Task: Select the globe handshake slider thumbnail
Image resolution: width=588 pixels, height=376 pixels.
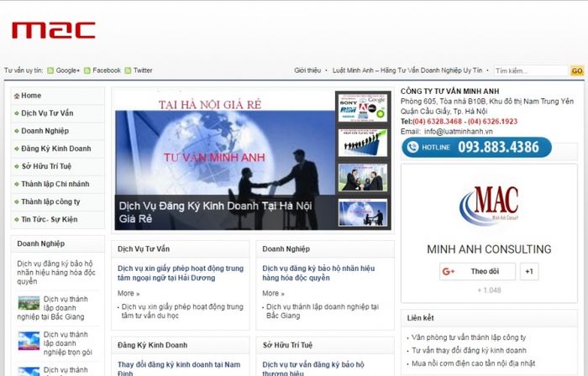Action: (x=363, y=212)
